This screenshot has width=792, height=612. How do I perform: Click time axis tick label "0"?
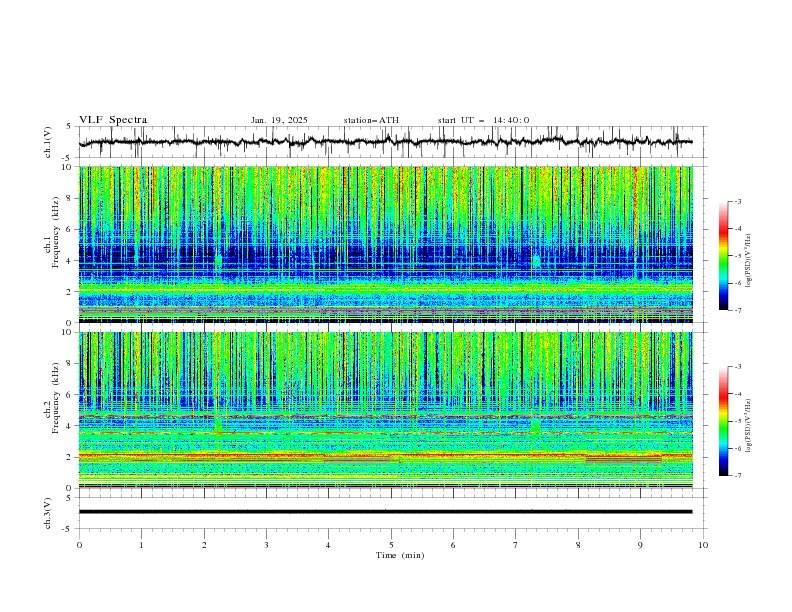point(79,545)
